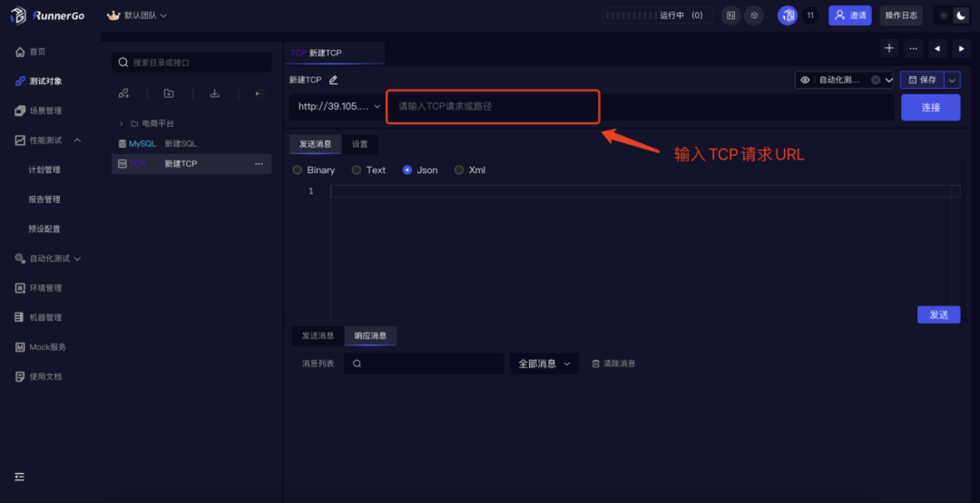Click the import download icon
Viewport: 980px width, 503px height.
pos(215,93)
